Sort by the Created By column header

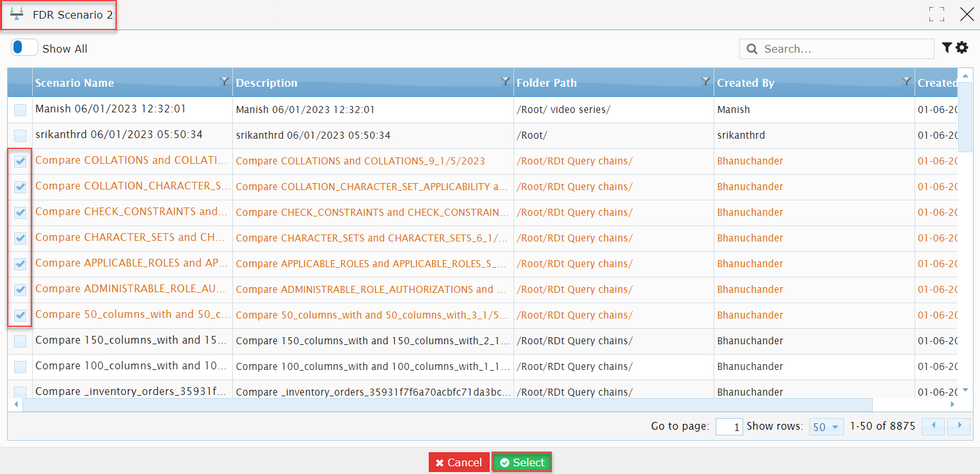[x=746, y=83]
